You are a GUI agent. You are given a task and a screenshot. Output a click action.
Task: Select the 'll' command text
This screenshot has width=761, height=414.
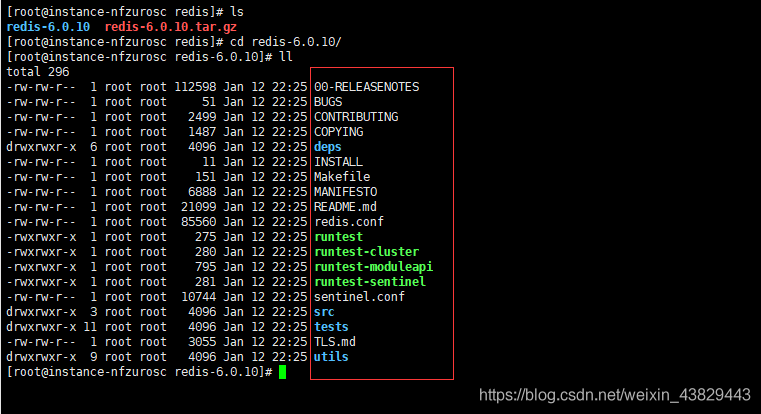[286, 57]
